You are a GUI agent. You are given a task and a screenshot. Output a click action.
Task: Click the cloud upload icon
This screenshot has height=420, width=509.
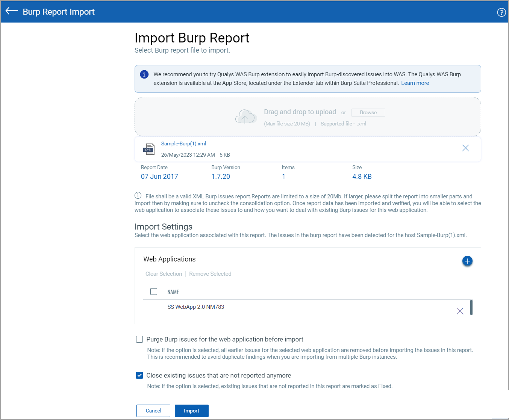(245, 117)
